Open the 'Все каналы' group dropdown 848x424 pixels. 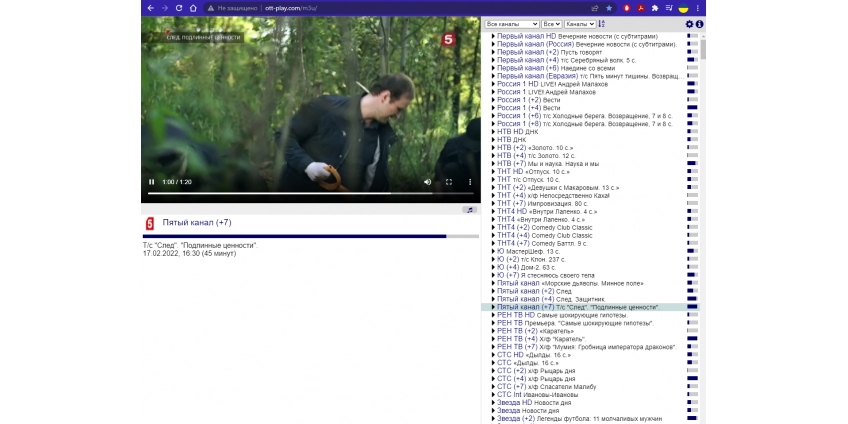tap(512, 24)
